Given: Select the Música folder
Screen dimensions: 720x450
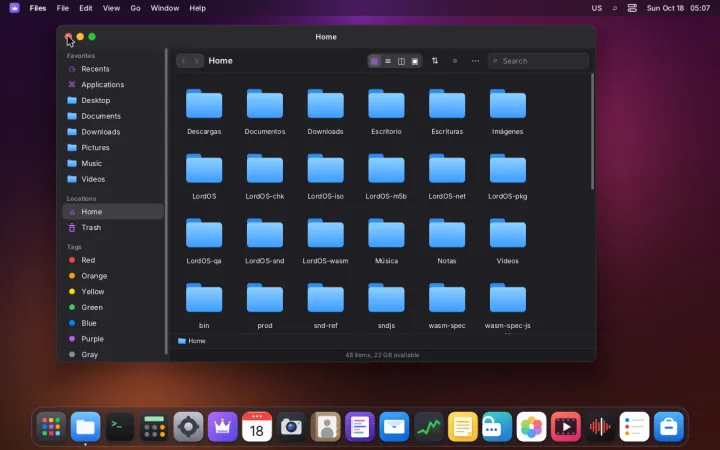Looking at the screenshot, I should pyautogui.click(x=386, y=242).
